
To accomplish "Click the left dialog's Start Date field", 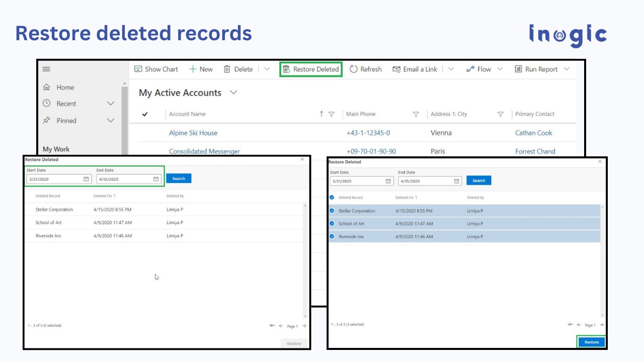I will [59, 179].
